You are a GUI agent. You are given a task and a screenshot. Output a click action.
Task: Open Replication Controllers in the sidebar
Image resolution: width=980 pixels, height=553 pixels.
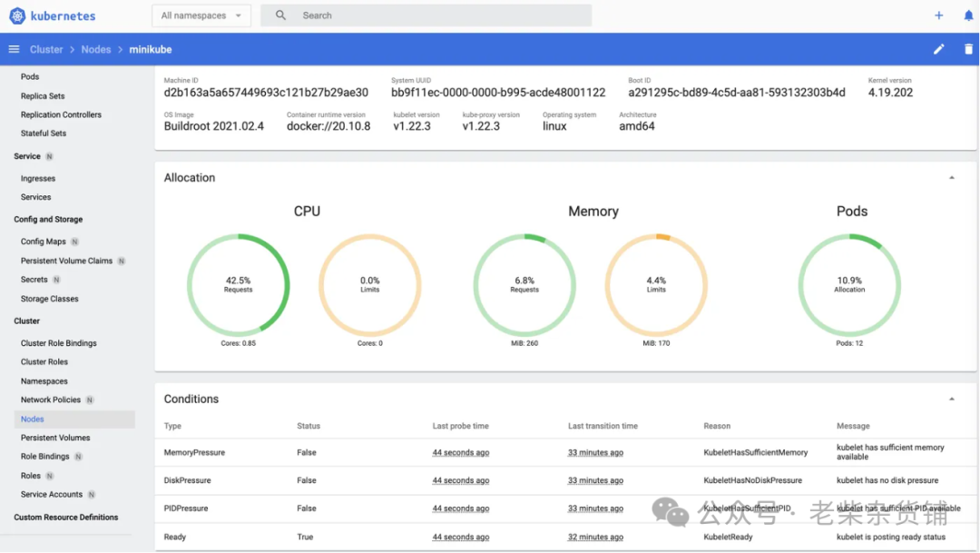tap(61, 114)
